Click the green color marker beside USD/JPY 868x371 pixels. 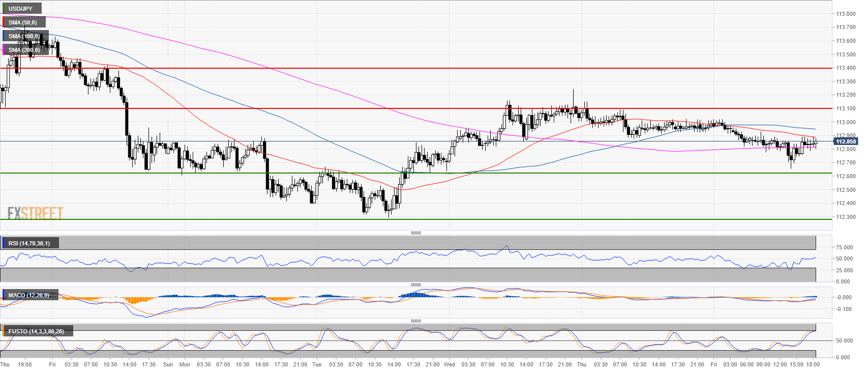[3, 9]
